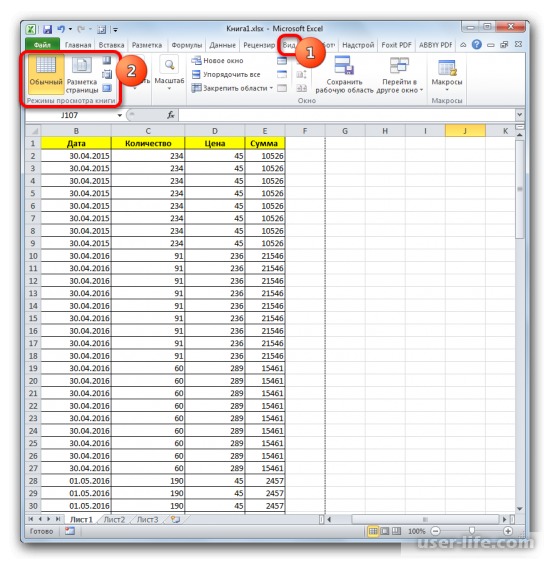The width and height of the screenshot is (550, 563).
Task: Switch to sheet Лист2
Action: [x=115, y=519]
